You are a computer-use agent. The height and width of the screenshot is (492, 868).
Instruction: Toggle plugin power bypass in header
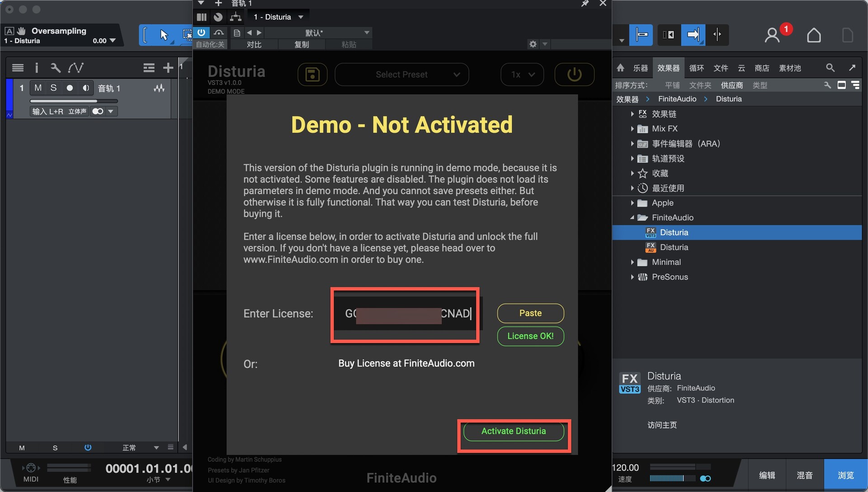click(x=201, y=33)
